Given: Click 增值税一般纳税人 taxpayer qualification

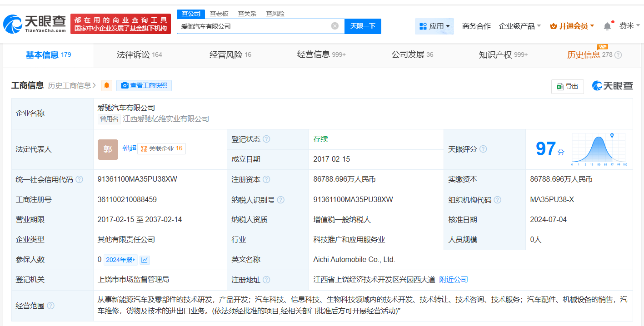Looking at the screenshot, I should coord(342,220).
